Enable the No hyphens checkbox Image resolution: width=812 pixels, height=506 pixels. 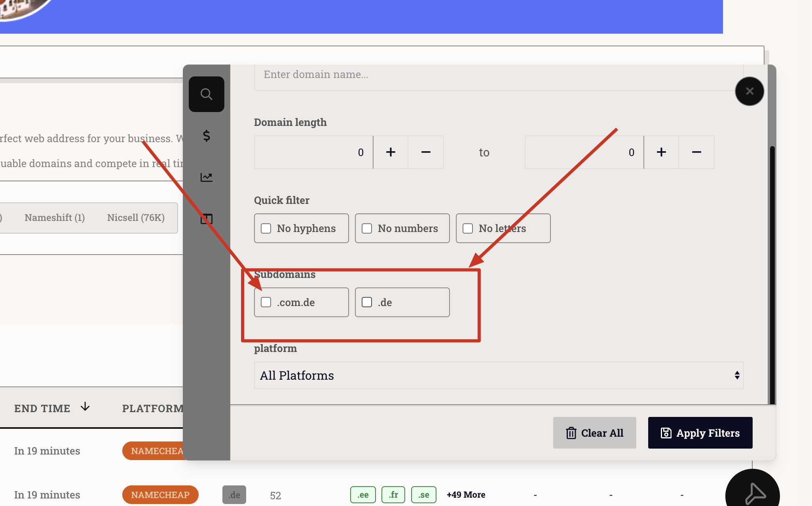point(266,228)
